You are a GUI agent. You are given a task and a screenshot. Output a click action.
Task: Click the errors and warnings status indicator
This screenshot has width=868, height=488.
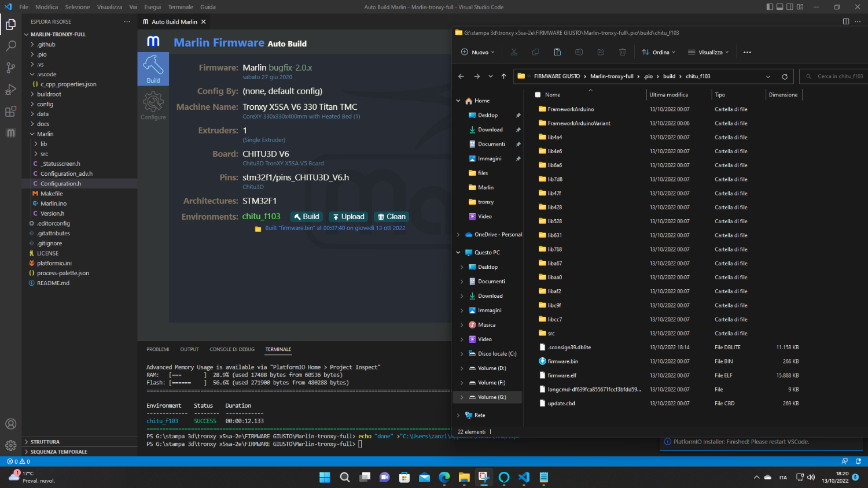point(19,461)
